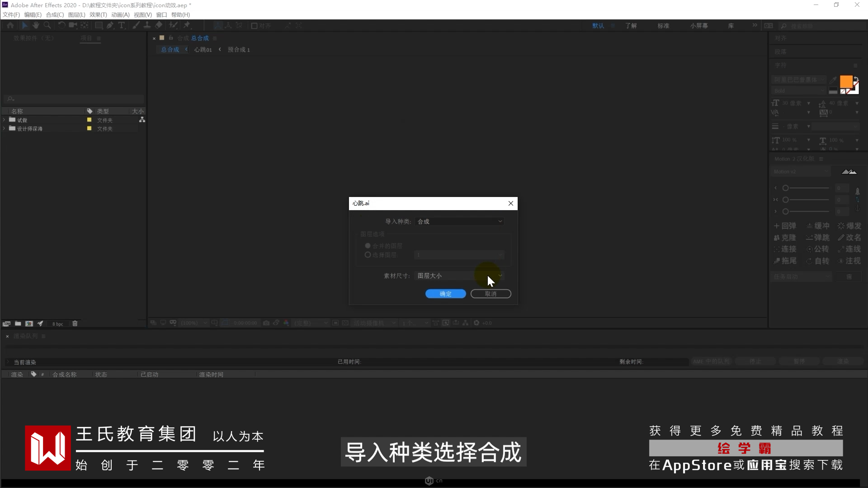
Task: Select the Puppet Pin tool
Action: point(187,25)
